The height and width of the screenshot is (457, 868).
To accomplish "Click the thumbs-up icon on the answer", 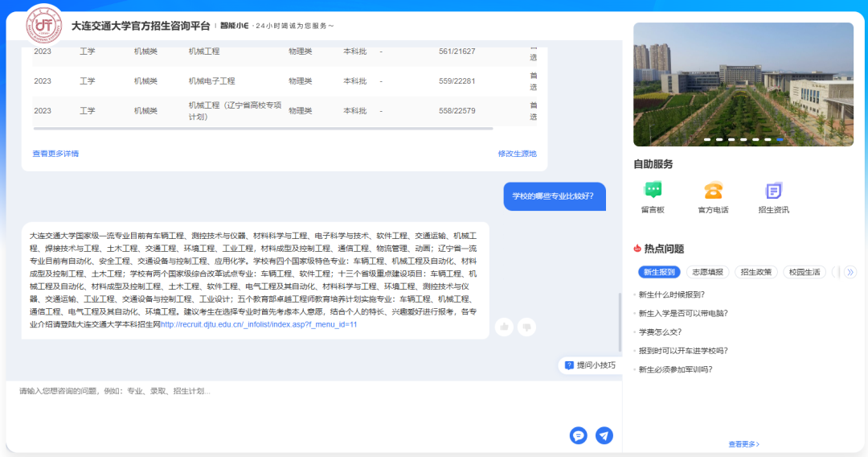I will coord(504,326).
